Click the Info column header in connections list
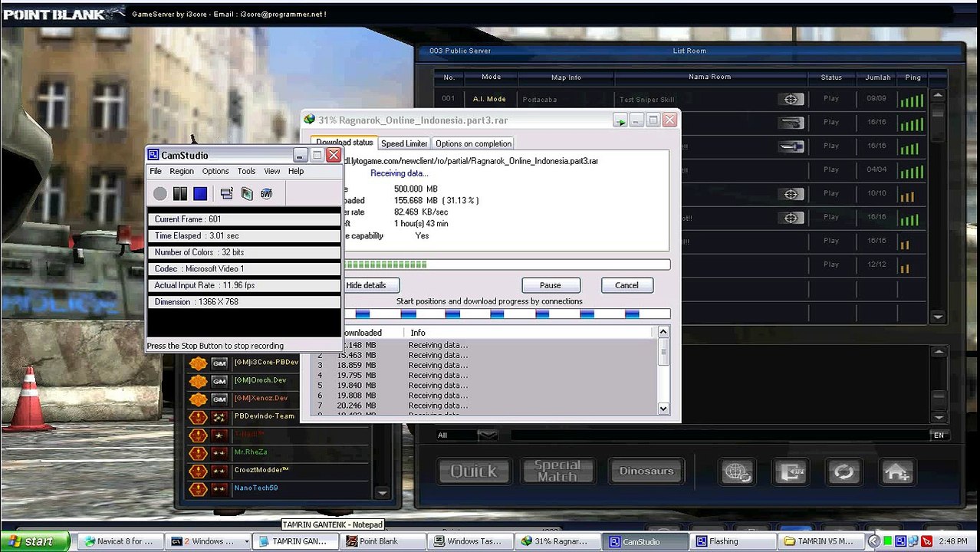Image resolution: width=980 pixels, height=552 pixels. (x=529, y=333)
